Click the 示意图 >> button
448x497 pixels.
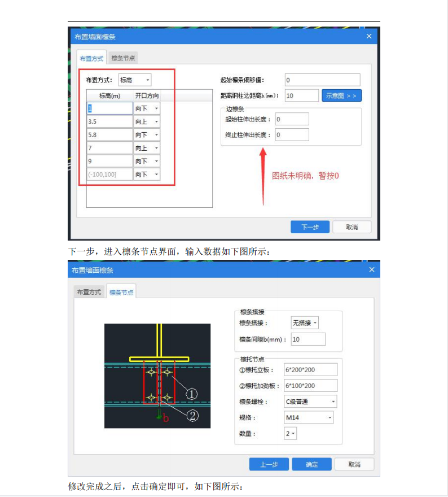click(x=341, y=95)
